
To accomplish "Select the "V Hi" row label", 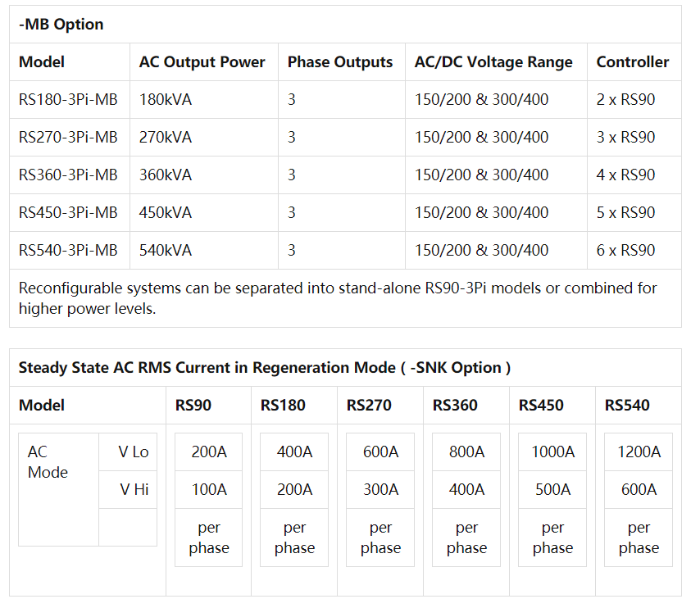I will coord(134,490).
